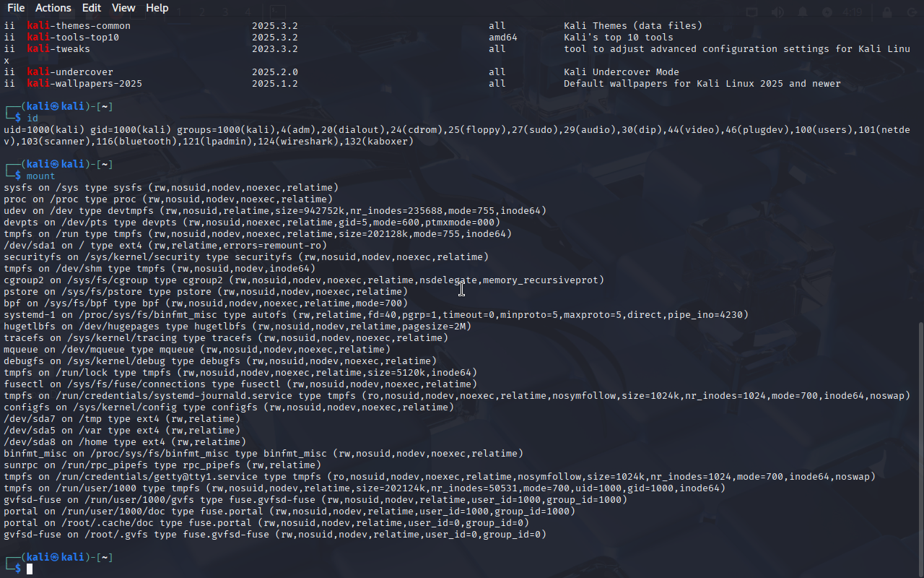Click the 'tmpfs on /run/credentials/getty@tty1.service' line

440,477
